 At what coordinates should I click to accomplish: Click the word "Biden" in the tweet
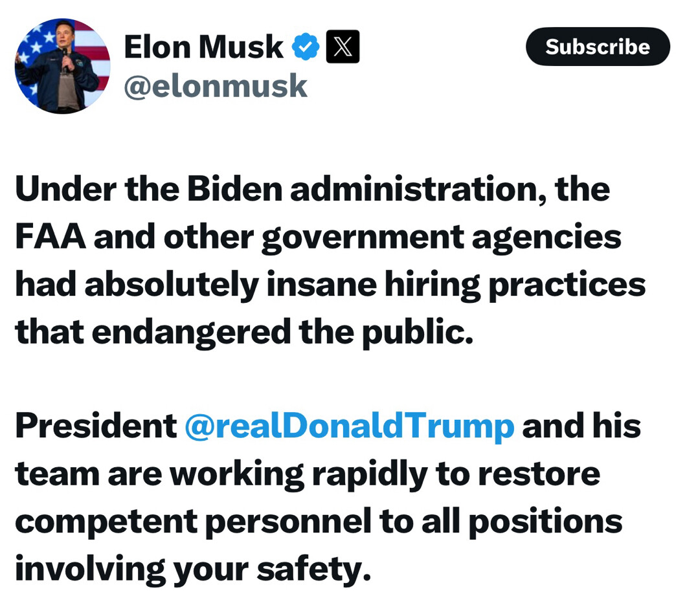234,189
